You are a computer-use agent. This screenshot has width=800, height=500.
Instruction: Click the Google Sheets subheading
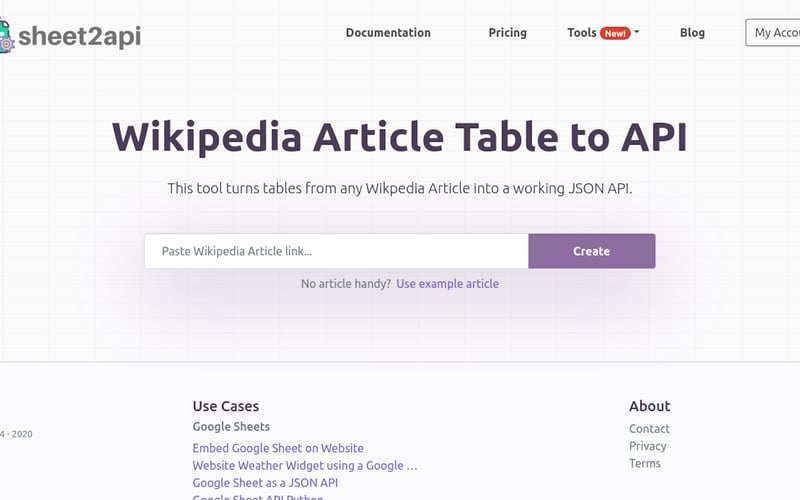pos(231,427)
